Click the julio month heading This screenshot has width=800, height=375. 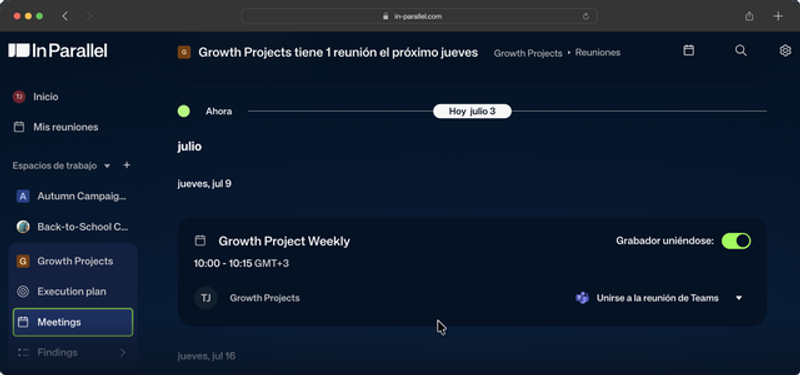click(189, 147)
